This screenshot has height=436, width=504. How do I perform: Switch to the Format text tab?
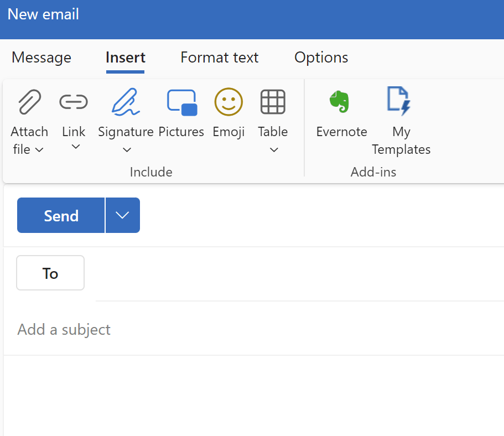tap(220, 58)
